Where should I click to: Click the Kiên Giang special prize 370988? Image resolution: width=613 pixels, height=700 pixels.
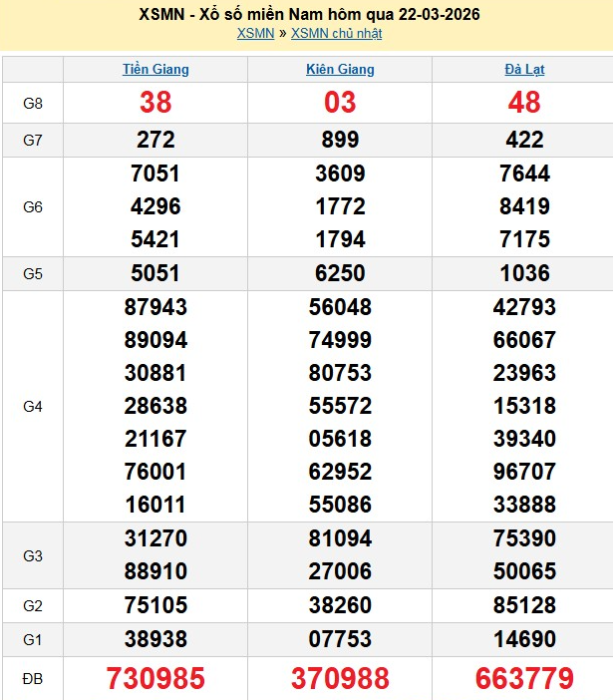(340, 679)
